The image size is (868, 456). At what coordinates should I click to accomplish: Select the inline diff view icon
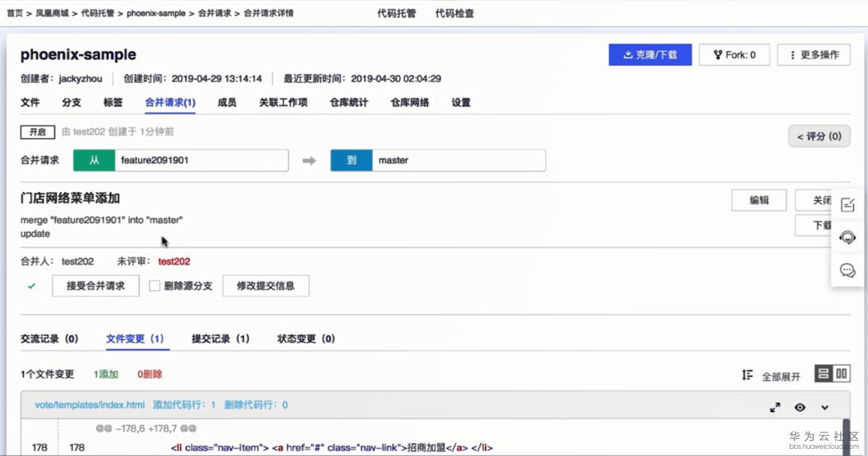click(823, 374)
